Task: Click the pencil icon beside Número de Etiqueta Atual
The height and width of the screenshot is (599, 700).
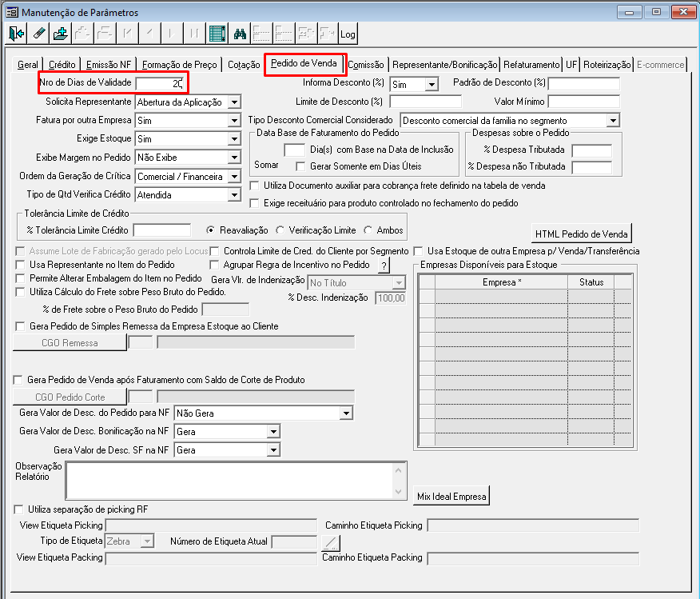Action: [330, 542]
